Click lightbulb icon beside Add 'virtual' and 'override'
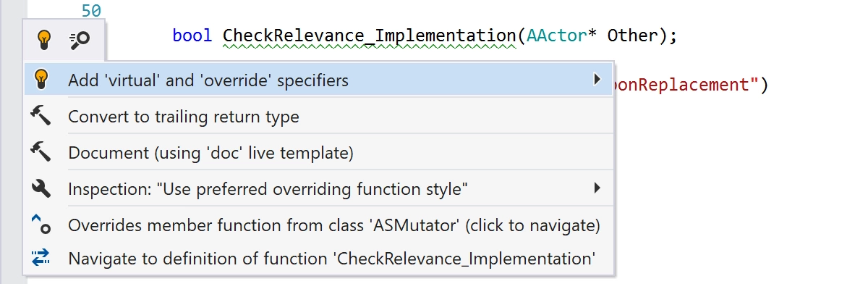This screenshot has width=868, height=284. pyautogui.click(x=41, y=80)
